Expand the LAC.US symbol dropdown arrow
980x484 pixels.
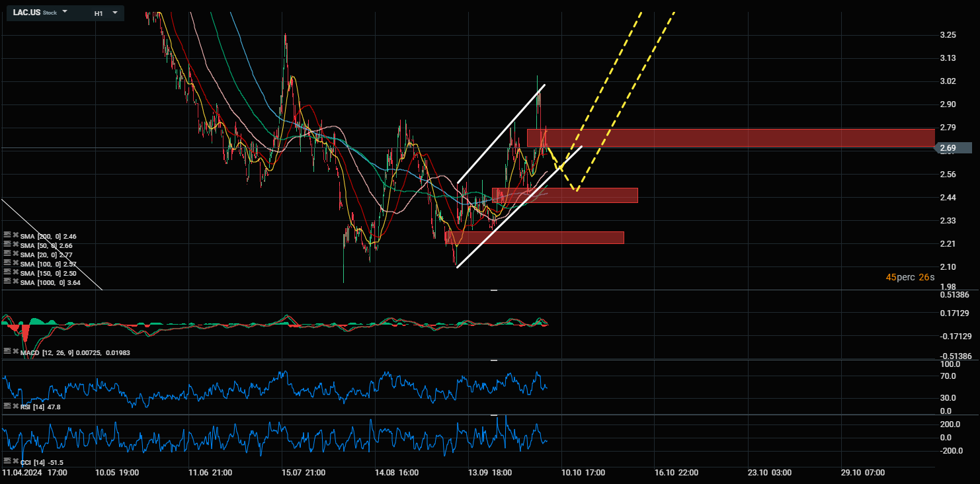[x=65, y=12]
